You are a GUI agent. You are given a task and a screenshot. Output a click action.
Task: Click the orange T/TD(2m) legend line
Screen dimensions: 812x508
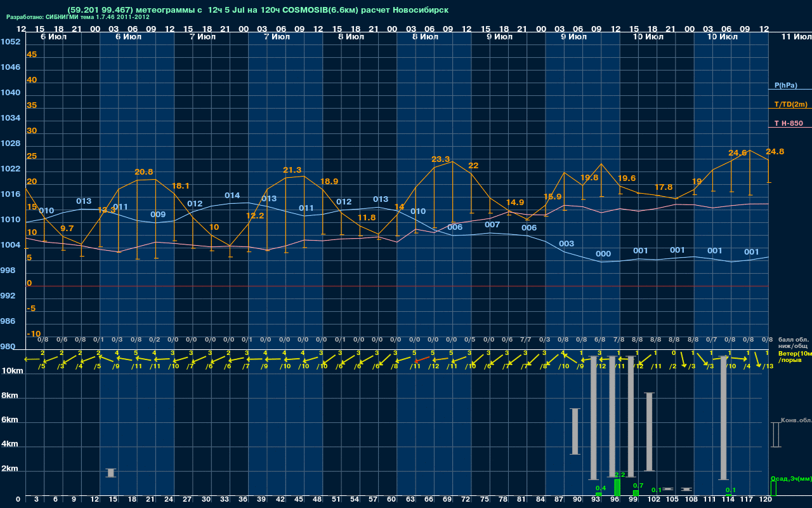pos(790,109)
